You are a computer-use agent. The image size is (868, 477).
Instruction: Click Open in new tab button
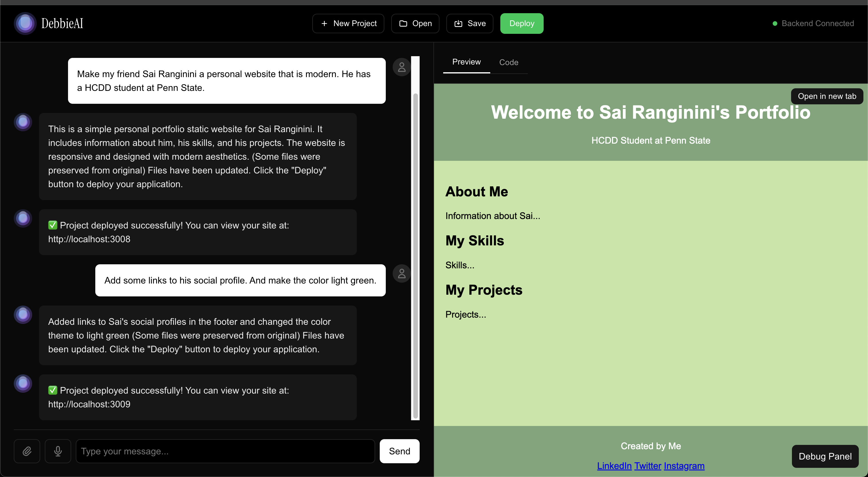click(827, 96)
